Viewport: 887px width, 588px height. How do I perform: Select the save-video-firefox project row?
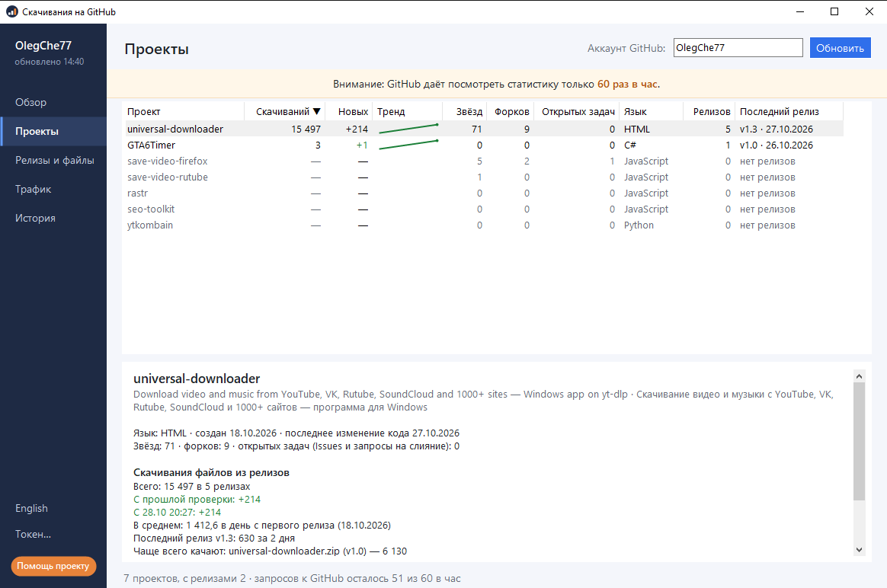click(483, 161)
